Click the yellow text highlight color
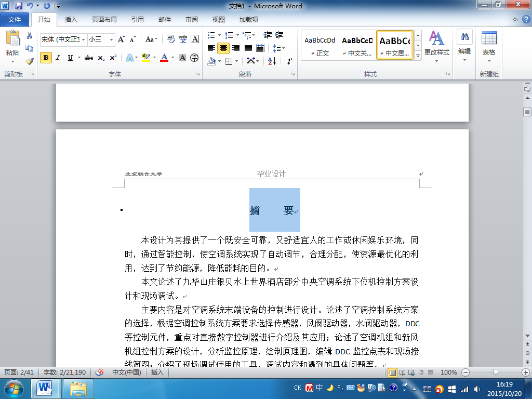532x399 pixels. pos(146,58)
